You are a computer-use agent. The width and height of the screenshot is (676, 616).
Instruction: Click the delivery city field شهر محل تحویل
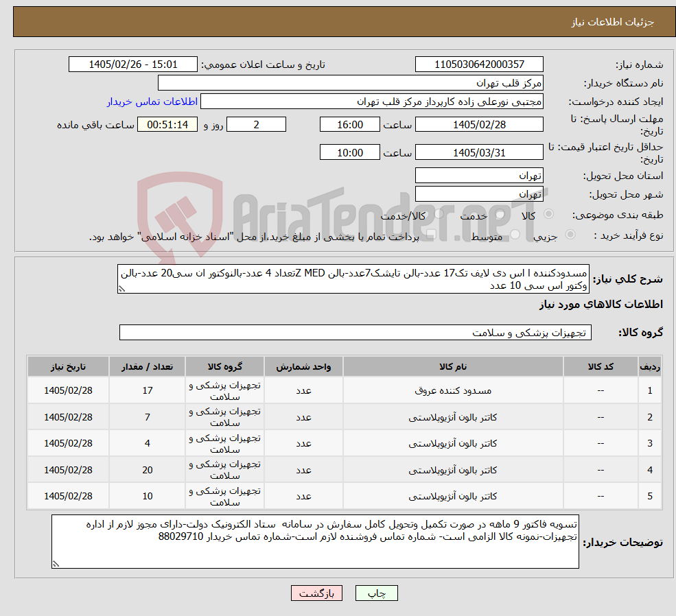[479, 194]
